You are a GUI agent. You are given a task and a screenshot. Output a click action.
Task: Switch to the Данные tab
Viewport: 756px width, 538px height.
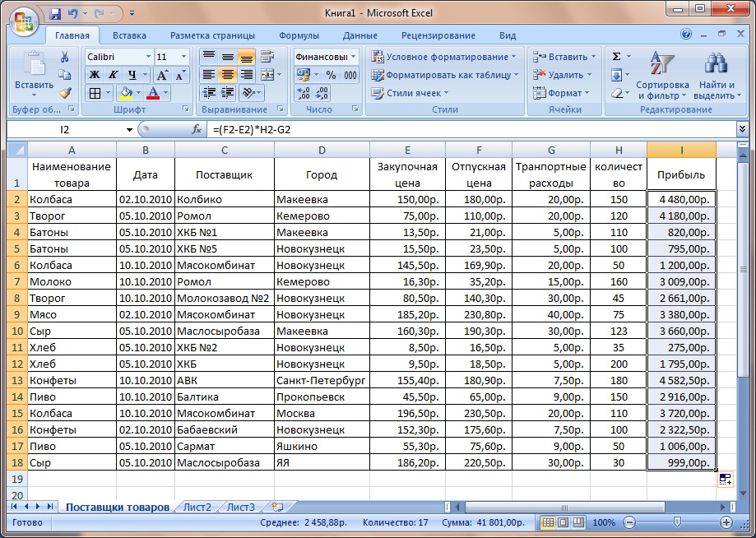click(x=360, y=35)
